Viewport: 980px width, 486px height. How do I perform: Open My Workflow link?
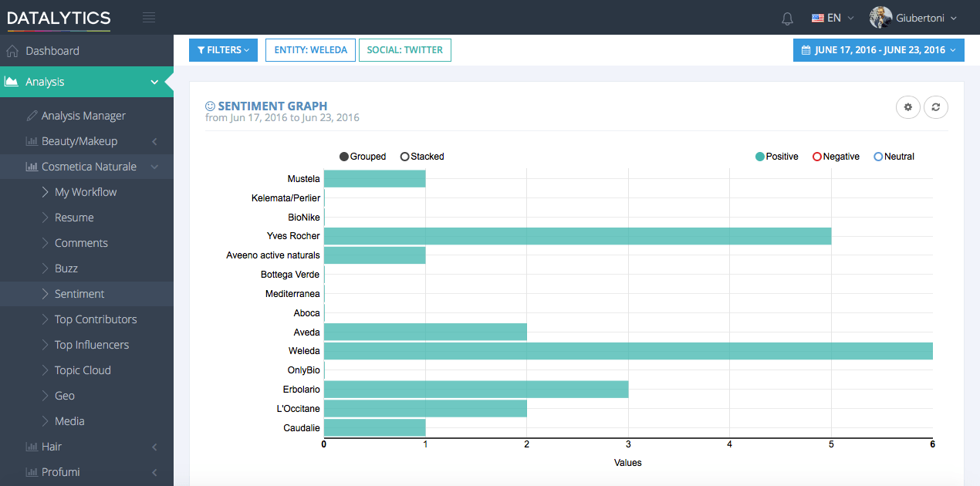point(86,192)
